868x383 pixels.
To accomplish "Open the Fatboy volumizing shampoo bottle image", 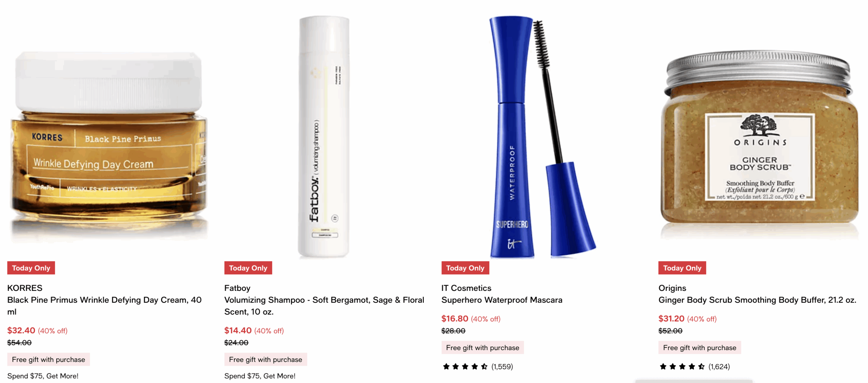I will 324,137.
